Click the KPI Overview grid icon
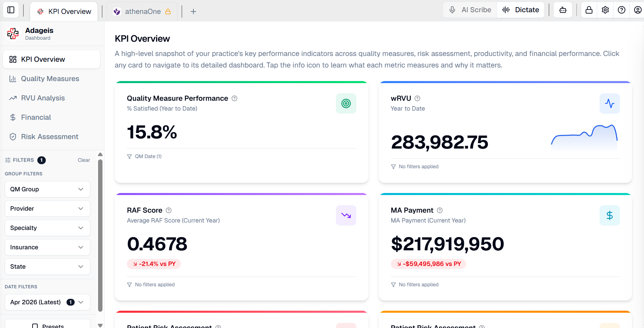Viewport: 644px width, 328px height. tap(13, 59)
